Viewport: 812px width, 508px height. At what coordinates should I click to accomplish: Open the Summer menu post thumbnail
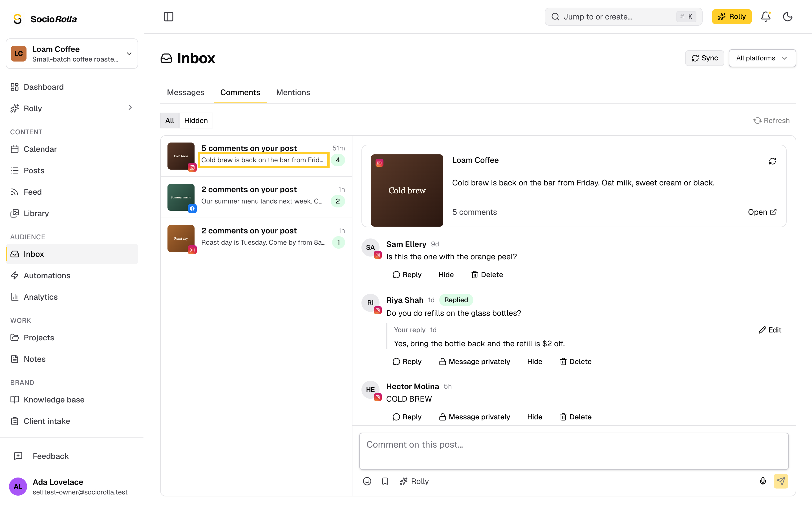181,197
